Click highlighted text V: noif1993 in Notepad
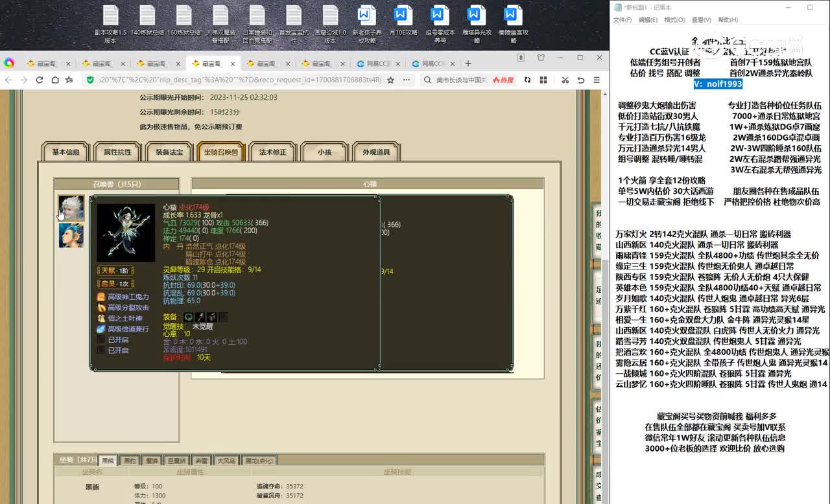Screen dimensions: 830x504 point(718,84)
